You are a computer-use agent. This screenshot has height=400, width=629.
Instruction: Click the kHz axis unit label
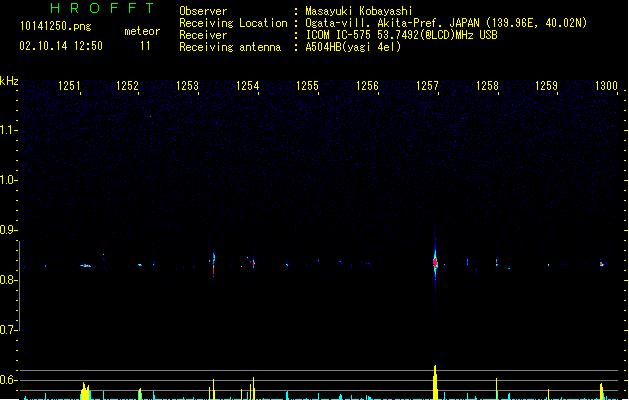(9, 81)
